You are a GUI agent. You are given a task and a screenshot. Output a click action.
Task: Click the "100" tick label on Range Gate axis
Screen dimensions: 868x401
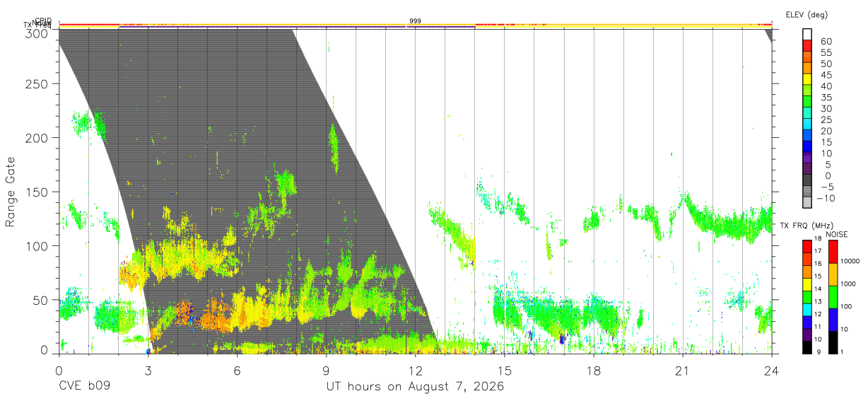coord(37,245)
